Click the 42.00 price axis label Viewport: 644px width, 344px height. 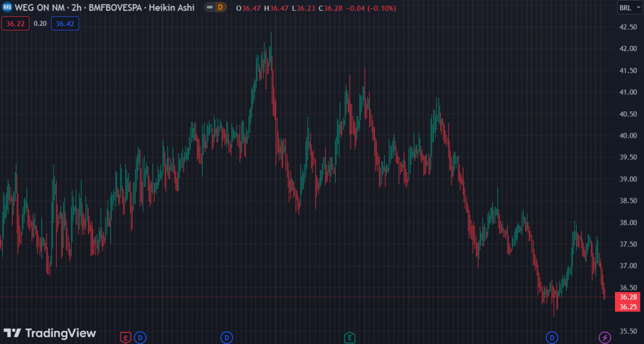[x=628, y=49]
